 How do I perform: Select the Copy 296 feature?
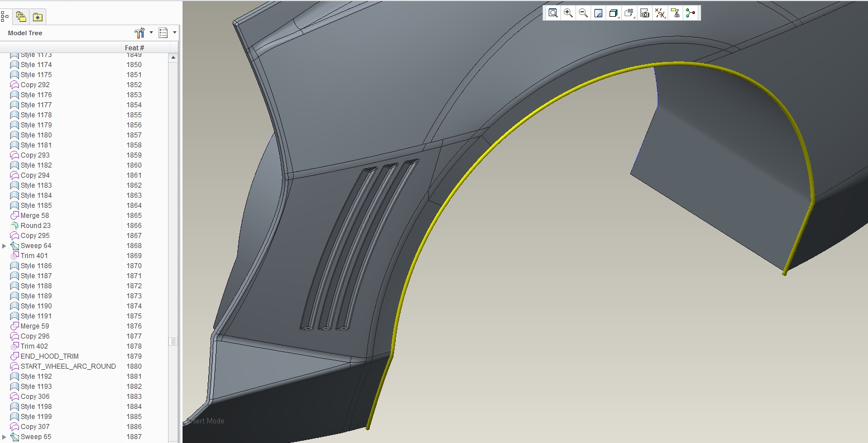35,336
